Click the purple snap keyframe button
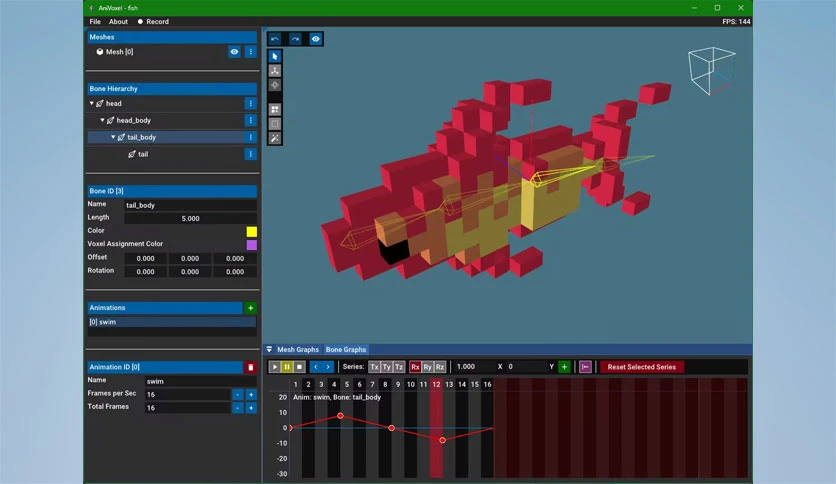This screenshot has width=836, height=484. tap(585, 367)
